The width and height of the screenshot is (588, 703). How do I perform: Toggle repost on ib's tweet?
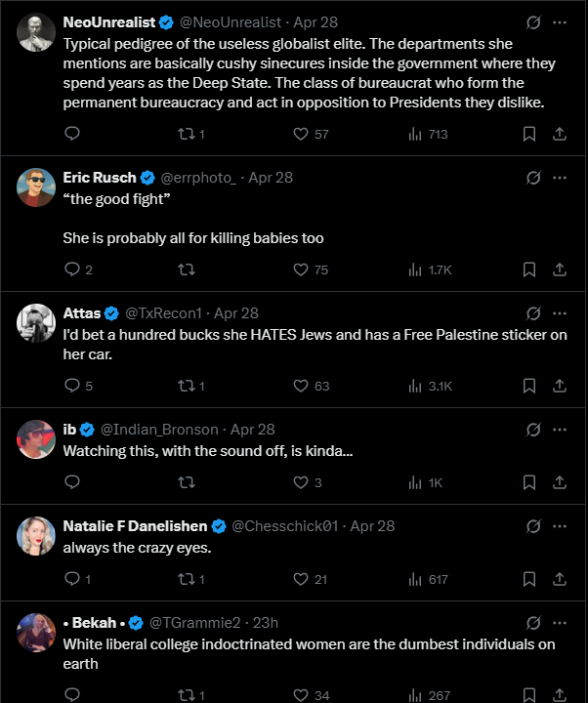point(187,482)
